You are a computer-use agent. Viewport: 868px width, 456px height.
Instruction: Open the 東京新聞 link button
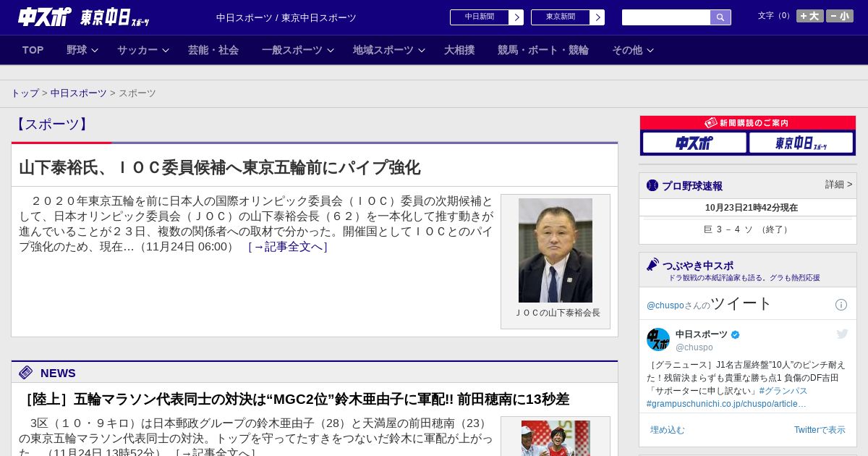(x=561, y=17)
